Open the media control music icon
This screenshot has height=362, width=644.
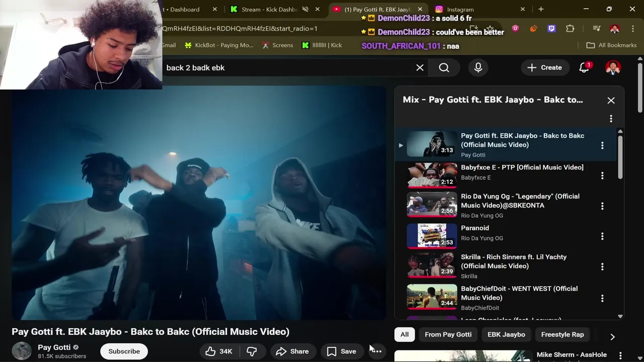pos(596,29)
